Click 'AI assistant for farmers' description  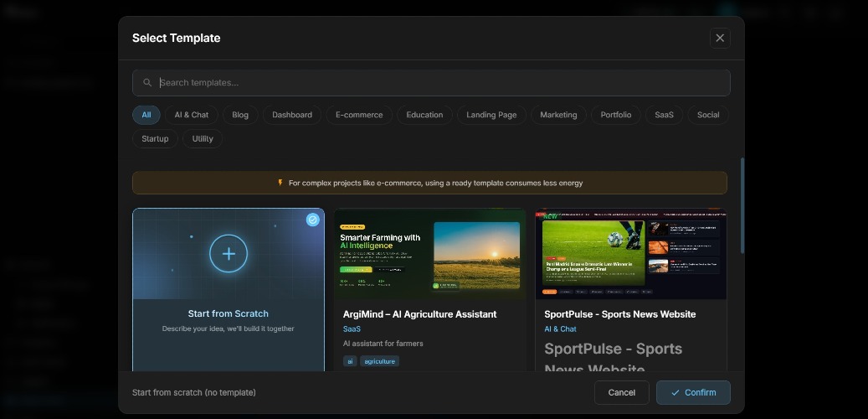pyautogui.click(x=383, y=344)
